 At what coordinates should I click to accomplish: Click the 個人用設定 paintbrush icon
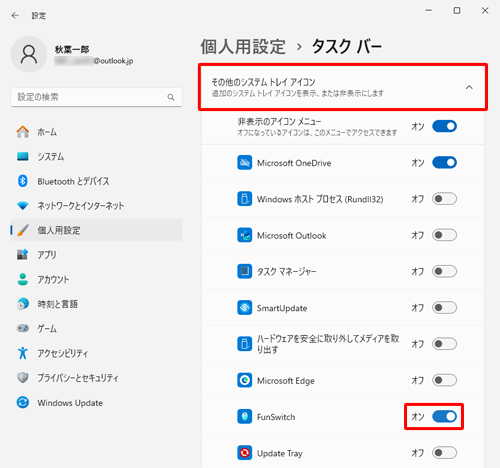coord(23,230)
